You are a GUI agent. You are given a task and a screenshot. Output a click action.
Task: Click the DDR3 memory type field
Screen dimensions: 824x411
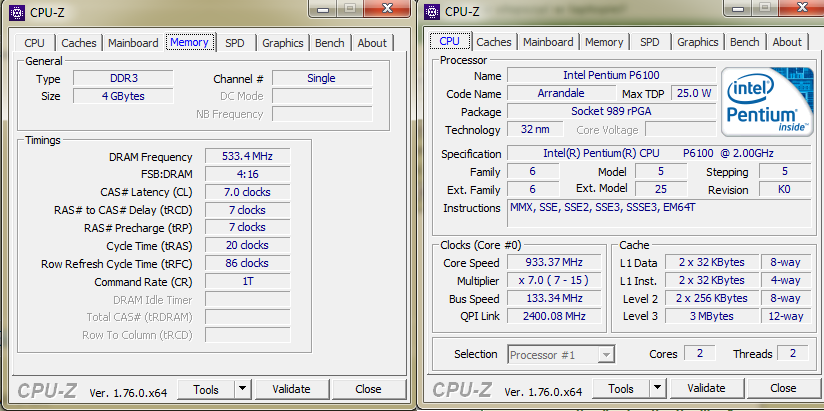point(123,78)
